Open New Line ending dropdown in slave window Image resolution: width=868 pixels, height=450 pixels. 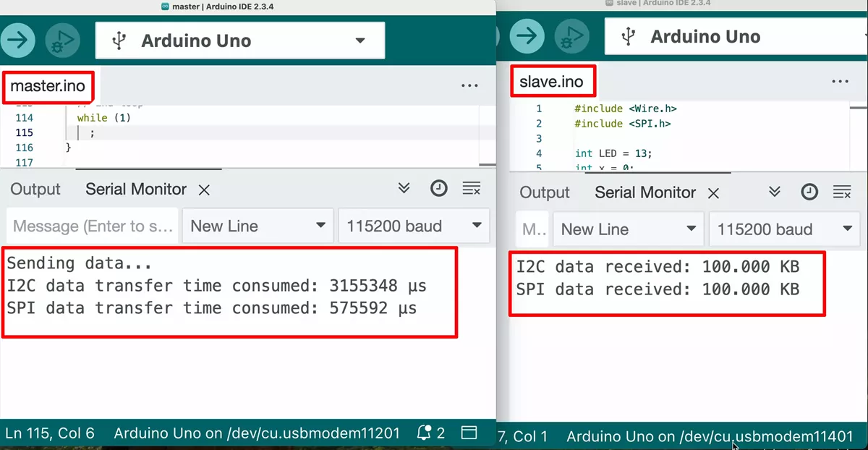pos(629,229)
